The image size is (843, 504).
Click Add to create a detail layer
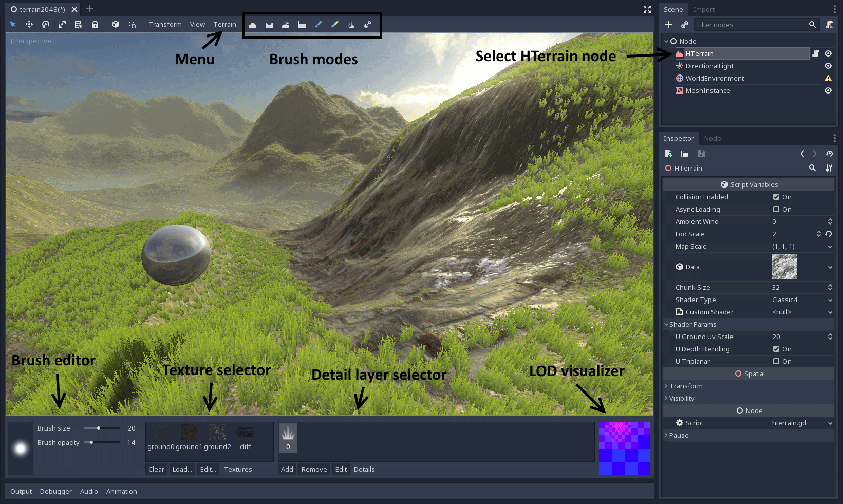(x=287, y=469)
